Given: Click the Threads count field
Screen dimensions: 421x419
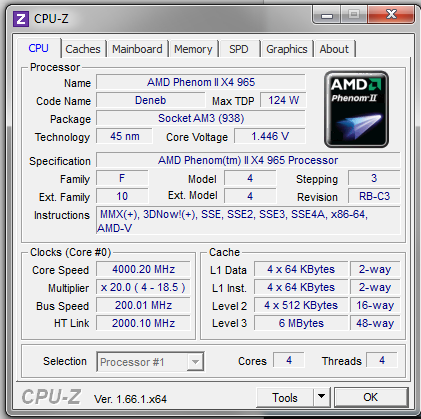Looking at the screenshot, I should click(x=382, y=360).
